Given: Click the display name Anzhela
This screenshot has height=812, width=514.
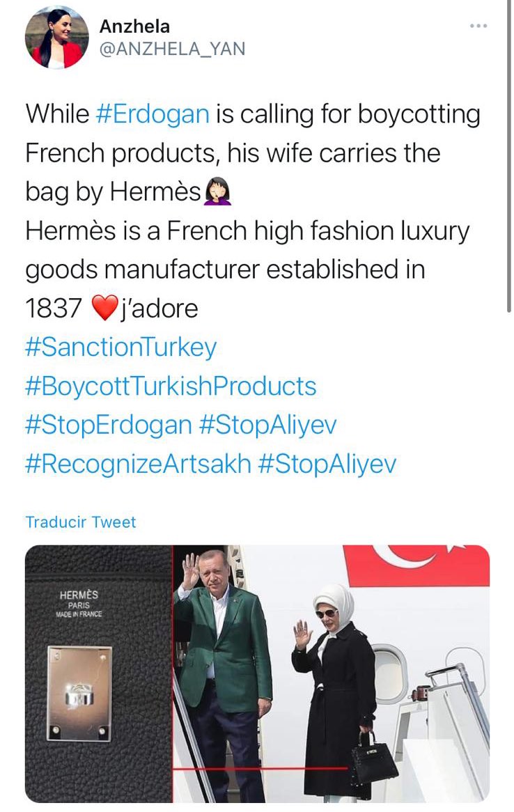Looking at the screenshot, I should (x=134, y=26).
